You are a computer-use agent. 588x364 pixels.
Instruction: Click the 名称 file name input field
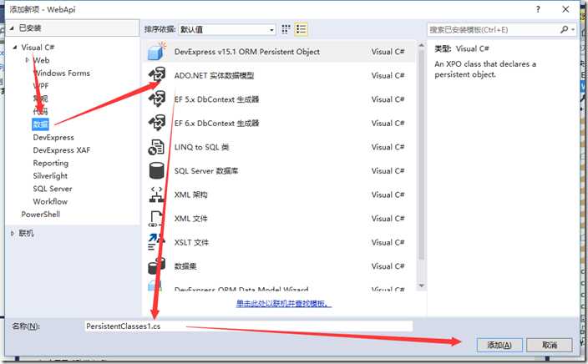click(248, 326)
